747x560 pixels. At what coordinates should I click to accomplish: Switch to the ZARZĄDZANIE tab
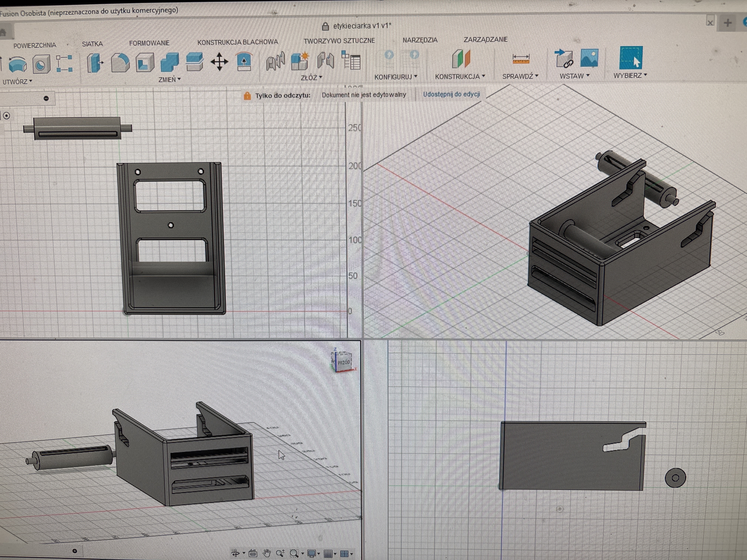(x=485, y=39)
